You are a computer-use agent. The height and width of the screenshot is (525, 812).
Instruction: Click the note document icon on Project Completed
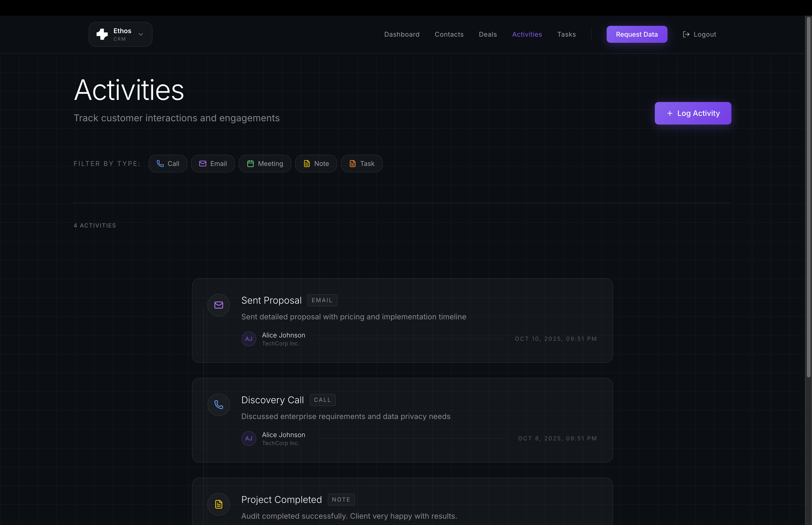(219, 504)
